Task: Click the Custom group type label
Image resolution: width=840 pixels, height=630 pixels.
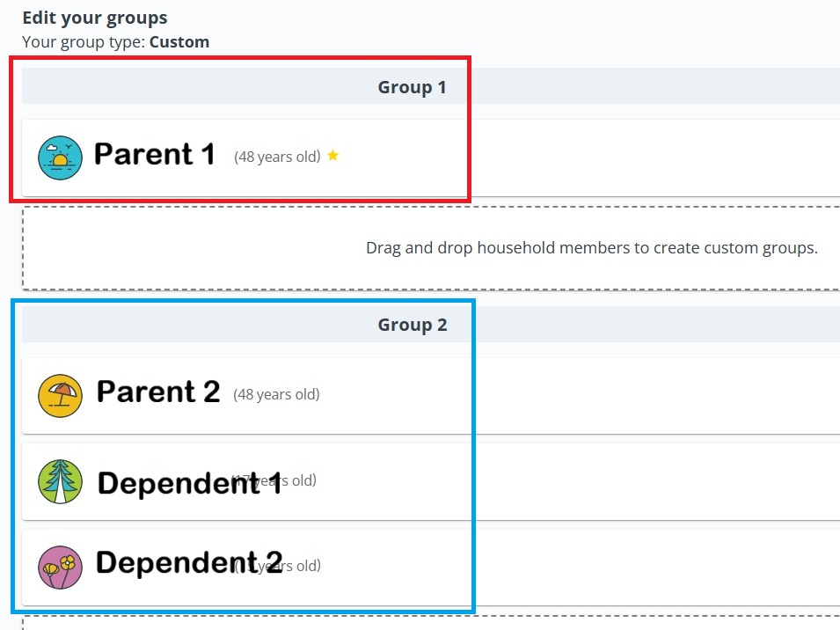Action: pyautogui.click(x=179, y=41)
